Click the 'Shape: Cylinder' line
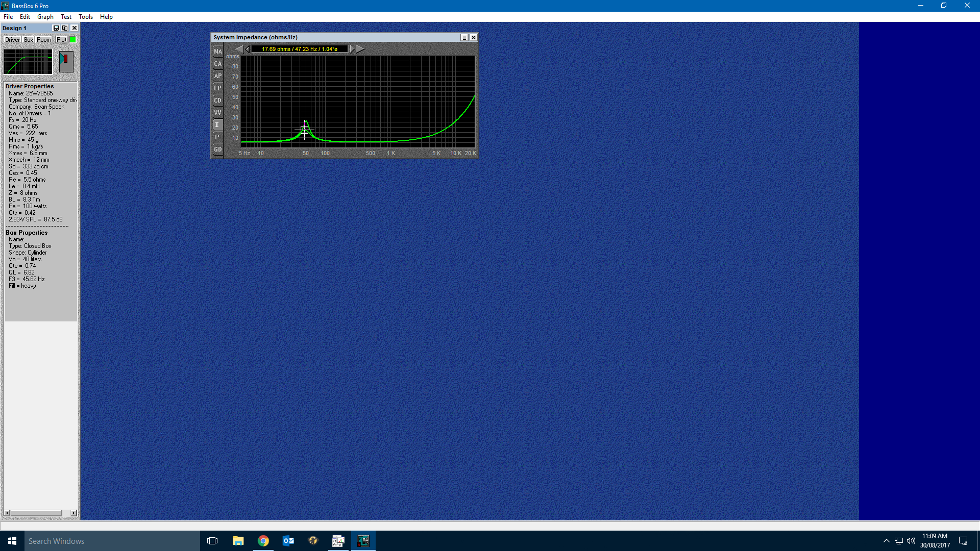Image resolution: width=980 pixels, height=551 pixels. pyautogui.click(x=28, y=253)
